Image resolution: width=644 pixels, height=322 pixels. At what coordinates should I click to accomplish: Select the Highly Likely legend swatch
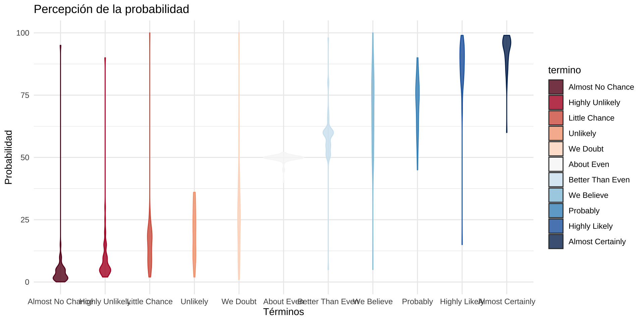click(x=556, y=226)
